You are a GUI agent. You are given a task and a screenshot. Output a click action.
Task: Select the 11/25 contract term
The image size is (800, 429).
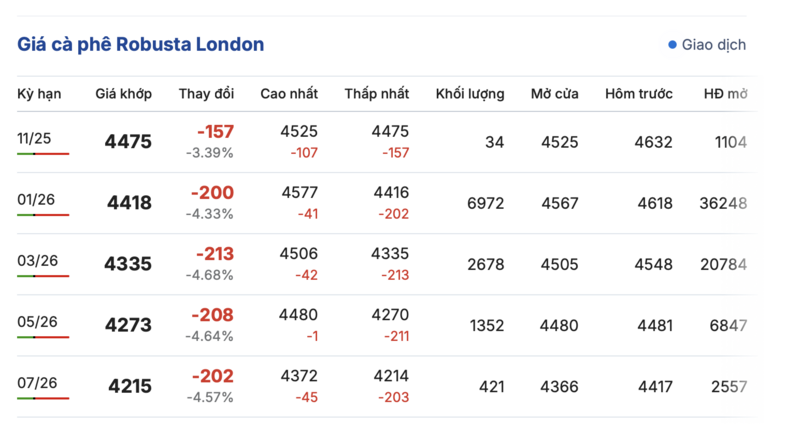tap(36, 137)
